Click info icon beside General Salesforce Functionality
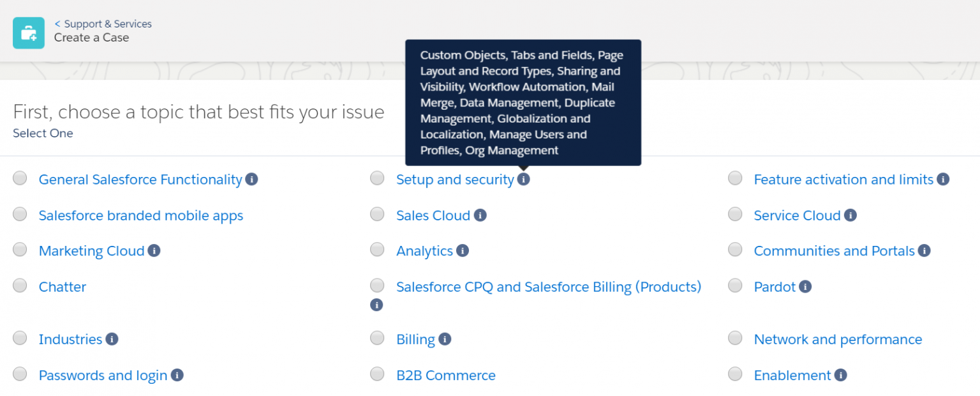 pyautogui.click(x=252, y=179)
